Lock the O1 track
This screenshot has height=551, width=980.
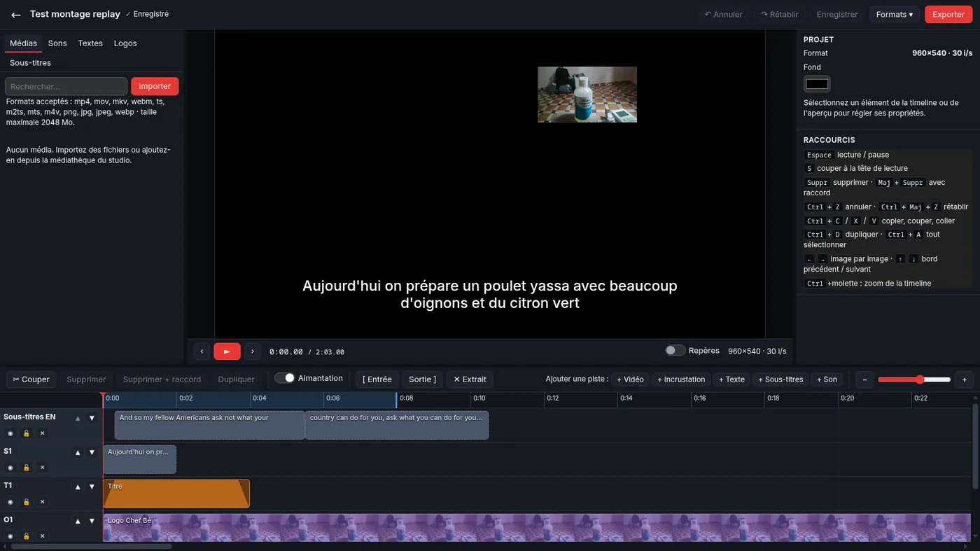[x=26, y=536]
